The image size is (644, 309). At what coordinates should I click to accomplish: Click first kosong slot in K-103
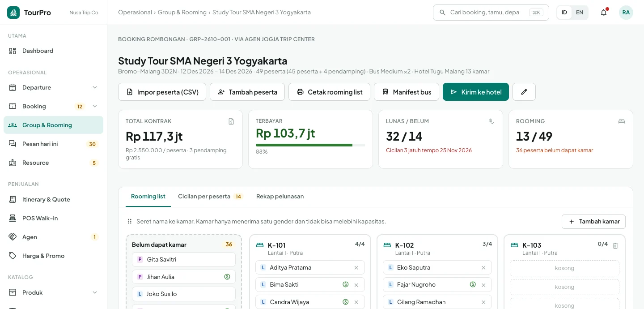coord(564,268)
